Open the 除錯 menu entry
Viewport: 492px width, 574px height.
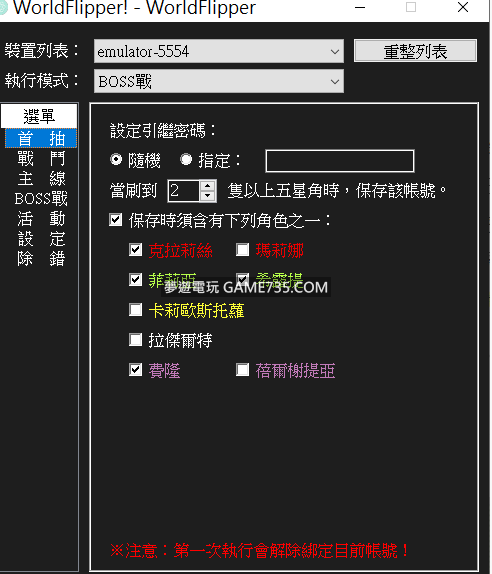click(x=41, y=259)
